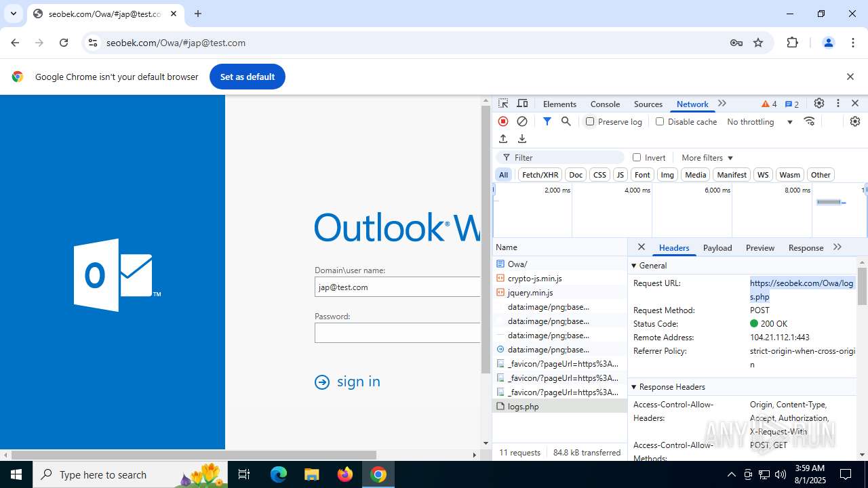The image size is (868, 488).
Task: Show more request detail tabs
Action: [x=837, y=247]
